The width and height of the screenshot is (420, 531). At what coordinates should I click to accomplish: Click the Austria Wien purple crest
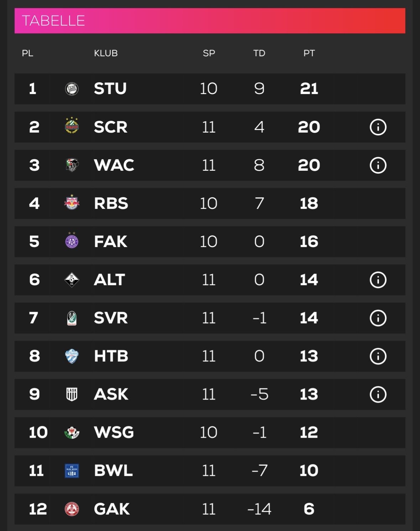click(72, 241)
